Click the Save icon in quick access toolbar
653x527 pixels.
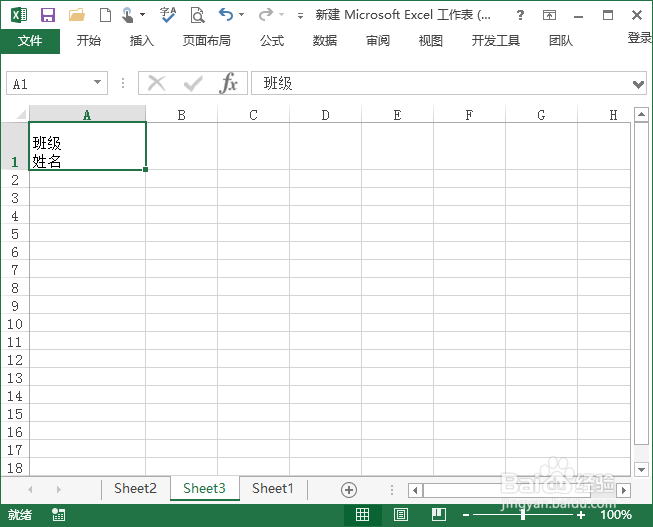click(48, 15)
